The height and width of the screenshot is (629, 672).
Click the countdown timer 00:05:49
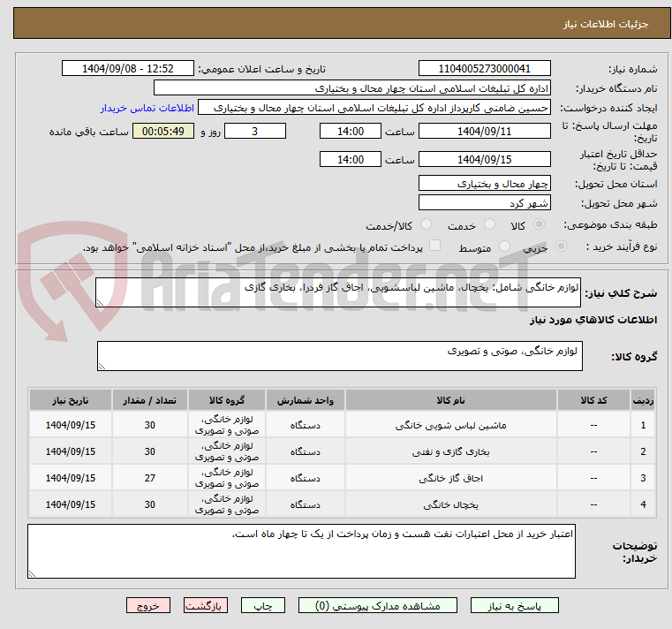click(x=163, y=132)
